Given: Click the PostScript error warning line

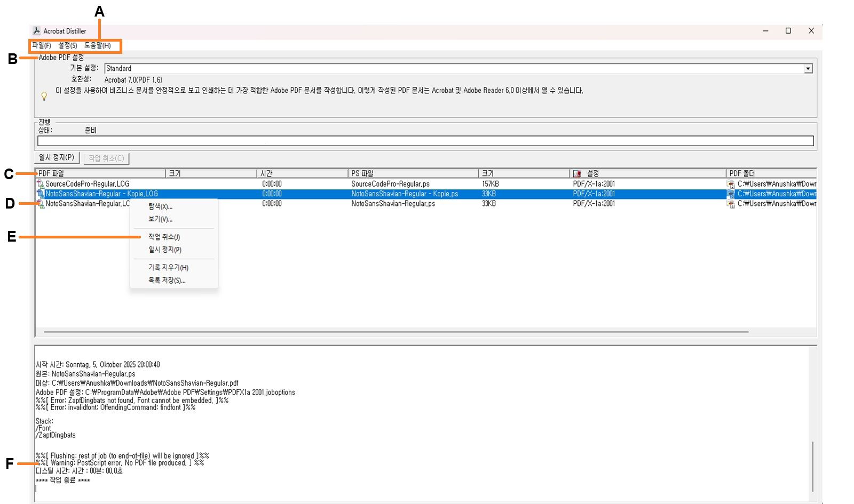Looking at the screenshot, I should 120,463.
